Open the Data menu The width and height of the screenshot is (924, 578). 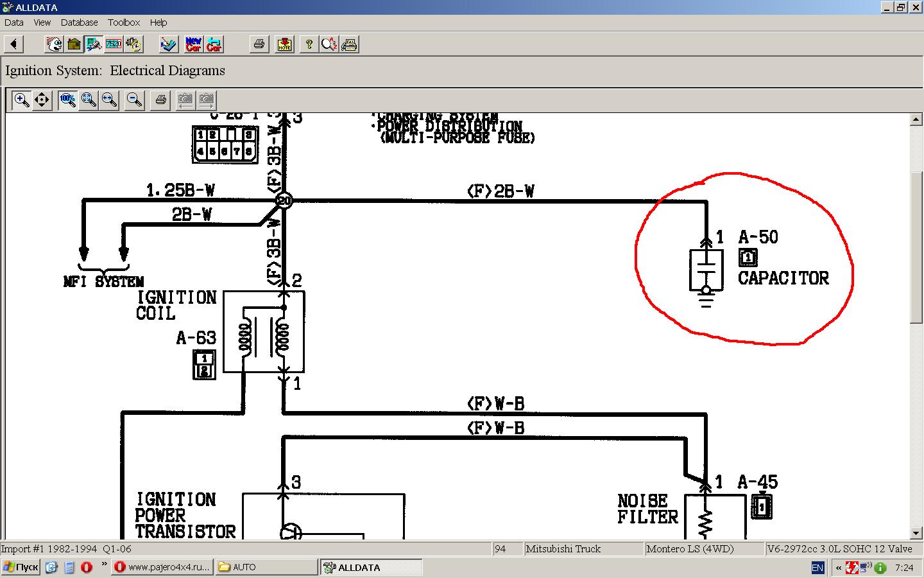coord(14,22)
